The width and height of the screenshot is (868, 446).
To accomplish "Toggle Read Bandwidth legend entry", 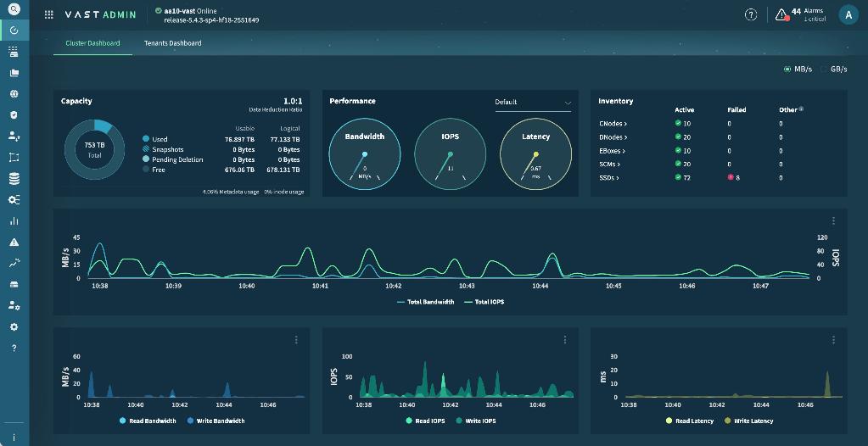I will [x=148, y=421].
